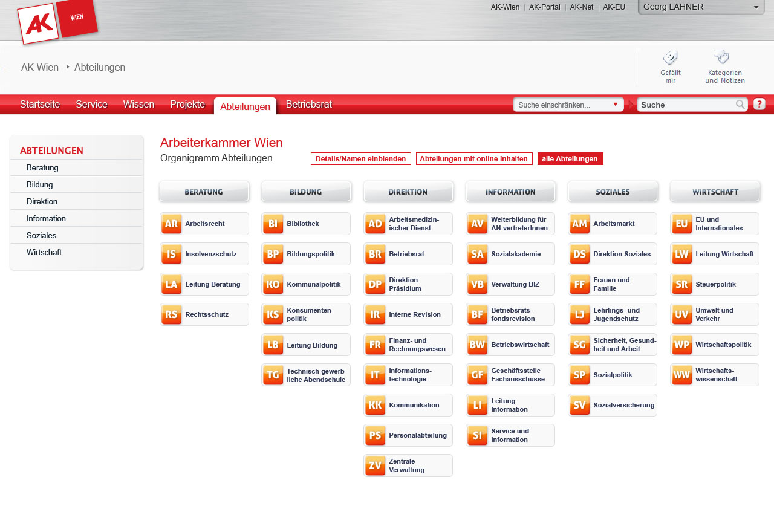
Task: Open help question mark icon
Action: click(759, 104)
